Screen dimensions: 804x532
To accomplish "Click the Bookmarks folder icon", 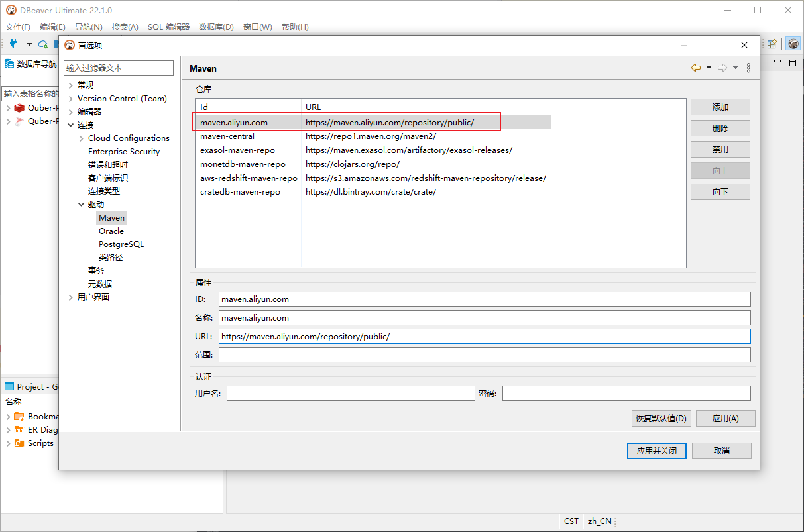I will pos(19,417).
